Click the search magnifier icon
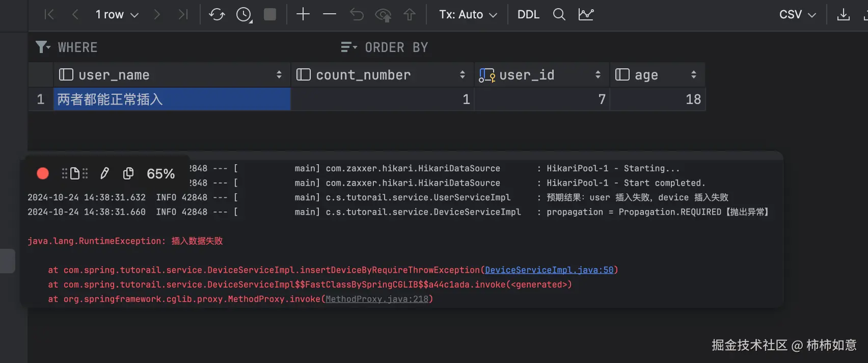868x363 pixels. [559, 15]
